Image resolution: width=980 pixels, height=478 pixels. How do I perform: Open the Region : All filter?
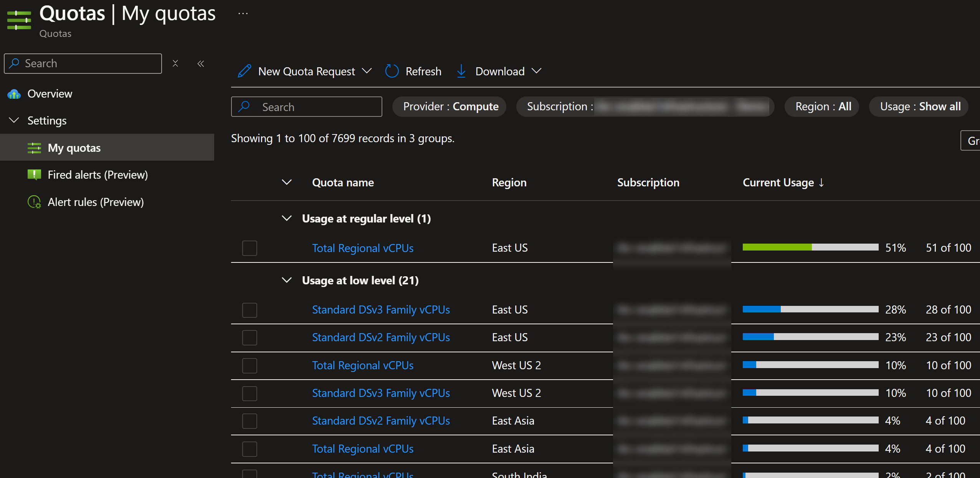[x=822, y=106]
